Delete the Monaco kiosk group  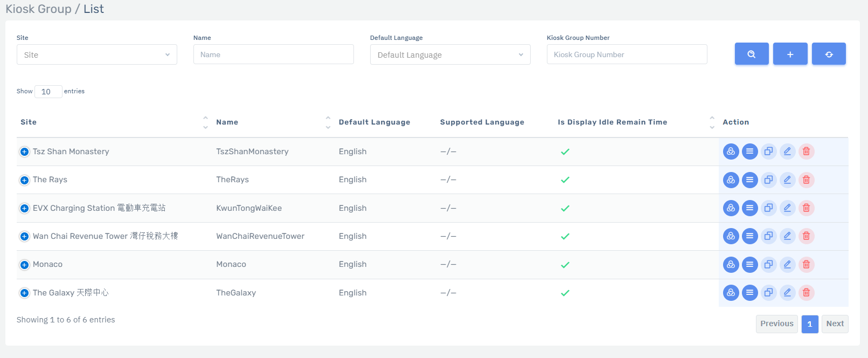(806, 265)
